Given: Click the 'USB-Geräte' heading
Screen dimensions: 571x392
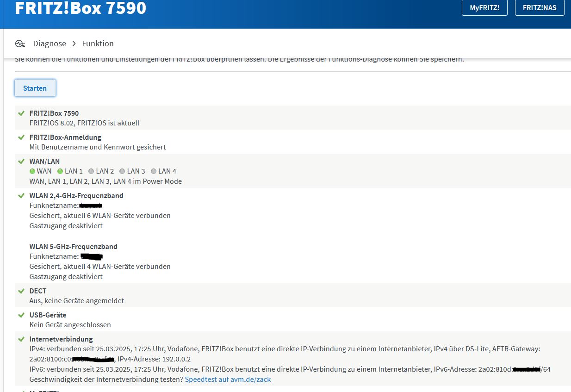Looking at the screenshot, I should pos(48,315).
